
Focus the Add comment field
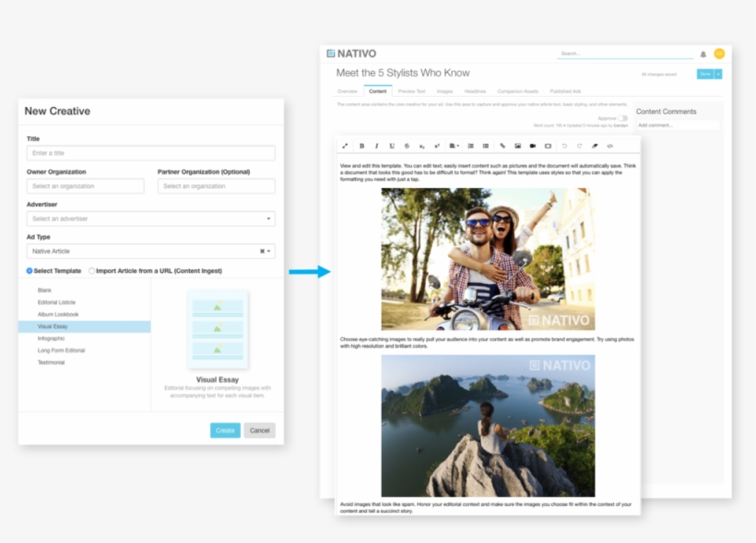[x=678, y=125]
